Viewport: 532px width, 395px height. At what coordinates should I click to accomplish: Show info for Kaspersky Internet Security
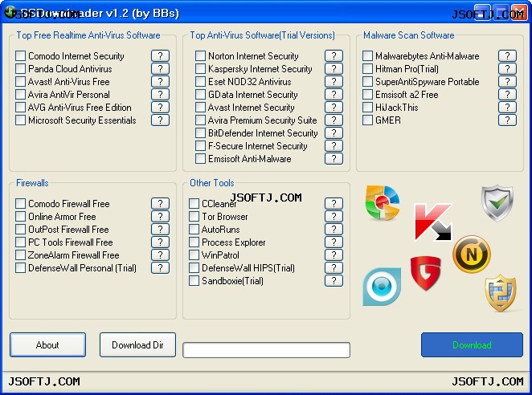tap(334, 68)
